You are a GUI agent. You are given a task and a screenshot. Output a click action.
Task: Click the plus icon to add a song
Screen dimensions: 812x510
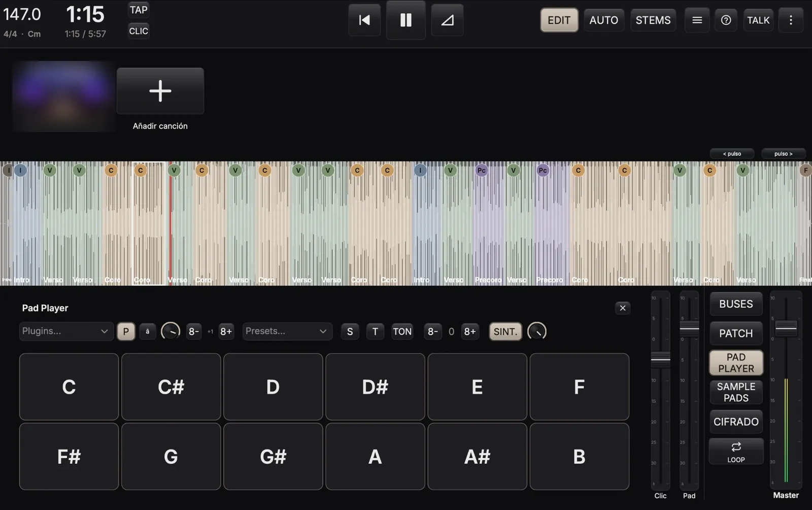160,91
